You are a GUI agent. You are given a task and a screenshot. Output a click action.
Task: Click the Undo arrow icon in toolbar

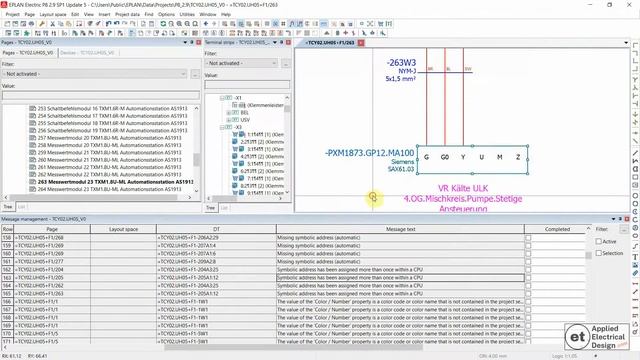pyautogui.click(x=109, y=24)
